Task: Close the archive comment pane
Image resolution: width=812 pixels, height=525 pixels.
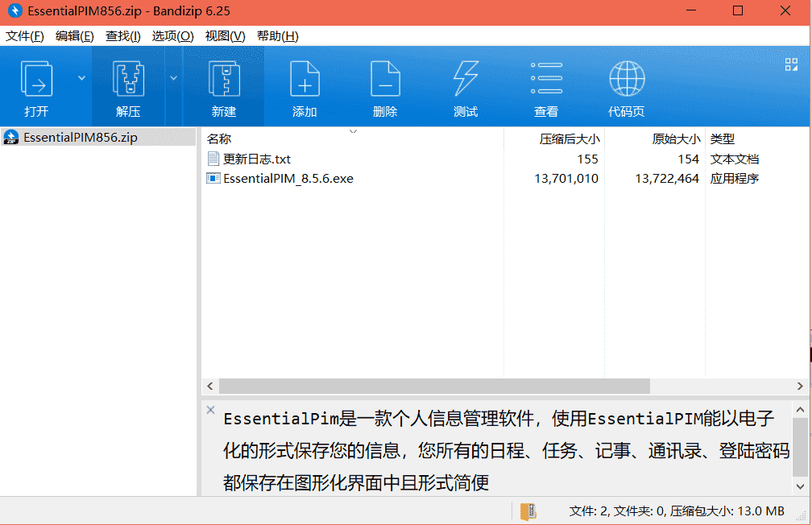Action: tap(210, 410)
